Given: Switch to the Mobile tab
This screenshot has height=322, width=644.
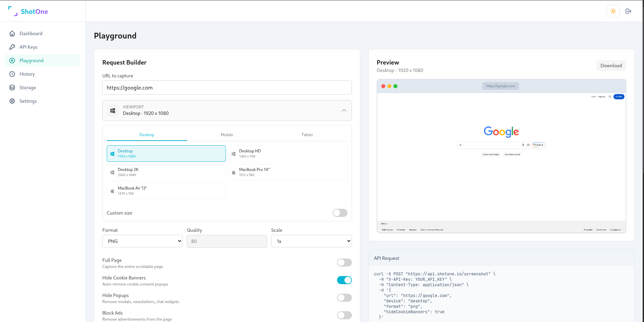Looking at the screenshot, I should (227, 134).
